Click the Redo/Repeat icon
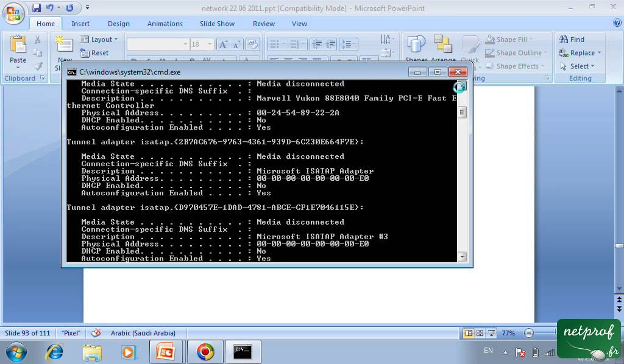 pyautogui.click(x=69, y=7)
